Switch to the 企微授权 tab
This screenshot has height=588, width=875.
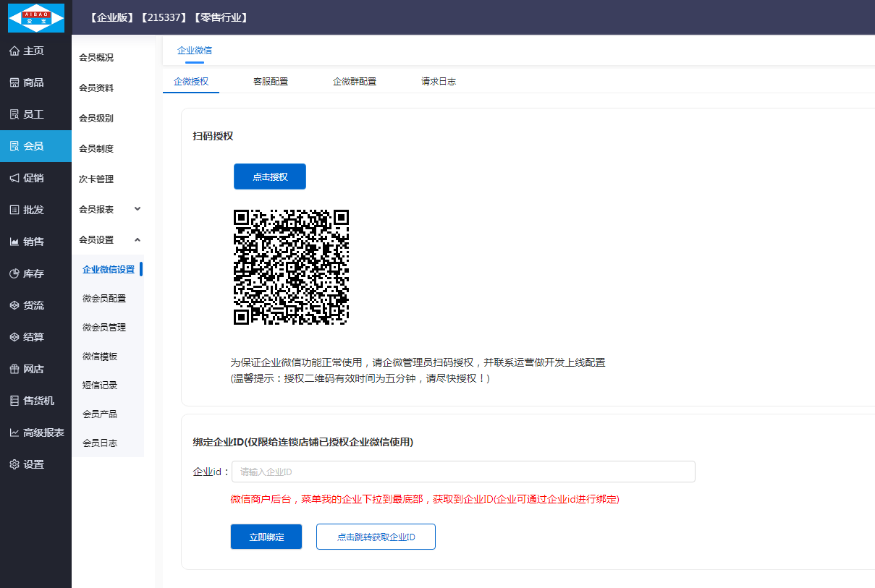coord(191,82)
